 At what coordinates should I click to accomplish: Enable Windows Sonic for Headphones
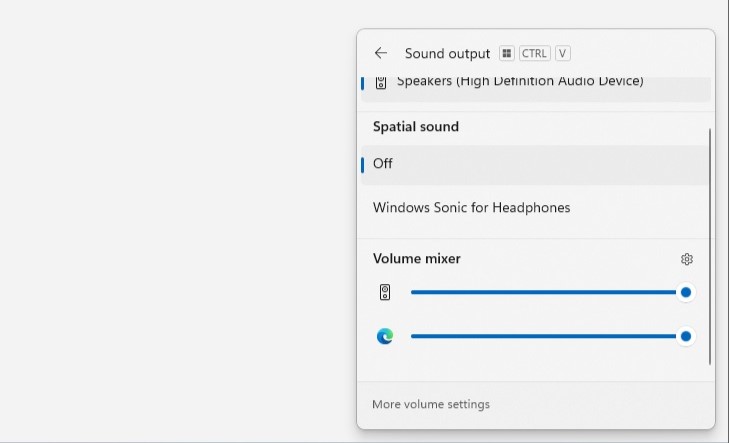tap(471, 208)
